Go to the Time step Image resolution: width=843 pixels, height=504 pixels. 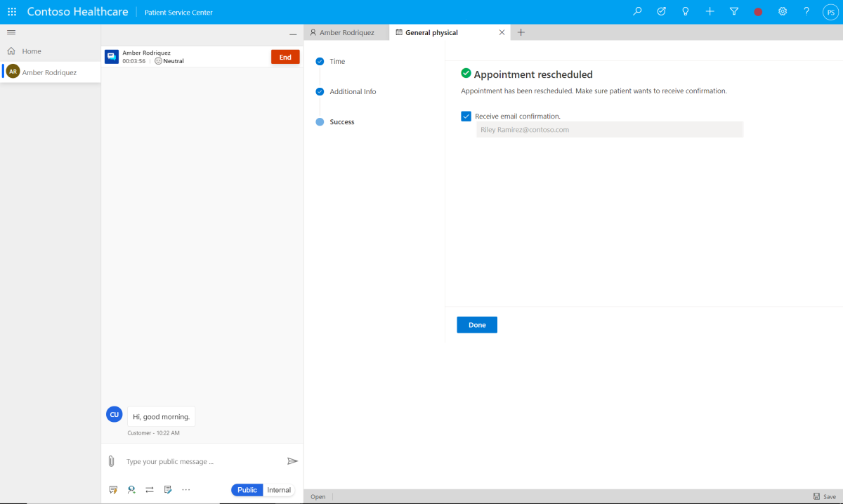(337, 62)
